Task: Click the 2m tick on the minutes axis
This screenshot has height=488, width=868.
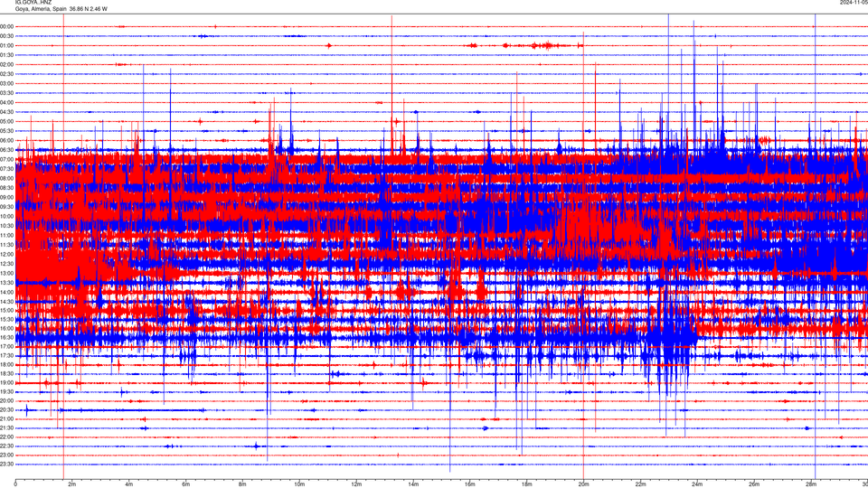Action: [72, 484]
